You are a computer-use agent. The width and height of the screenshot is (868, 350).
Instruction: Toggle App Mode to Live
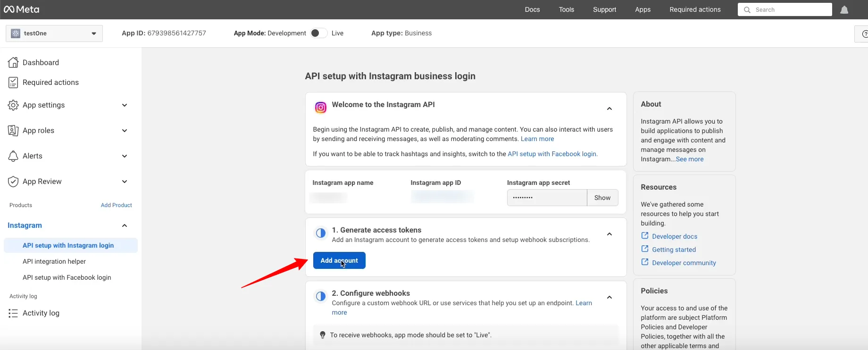click(319, 33)
